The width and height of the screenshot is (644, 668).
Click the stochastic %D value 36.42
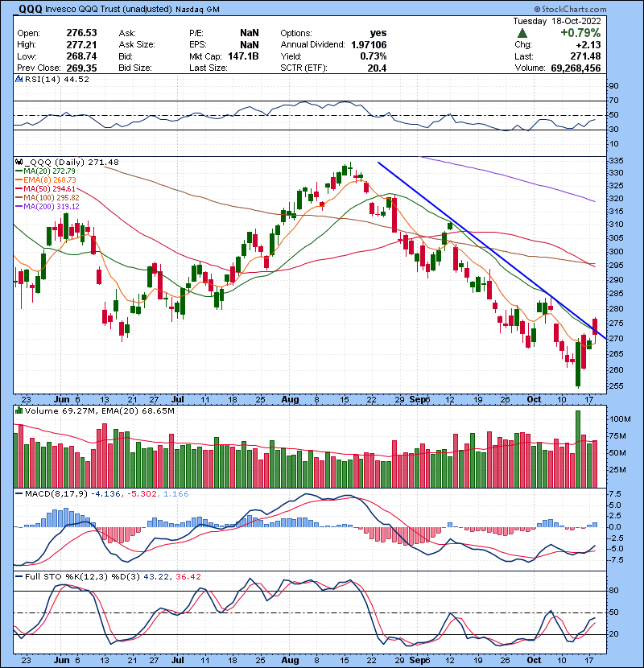click(x=188, y=576)
